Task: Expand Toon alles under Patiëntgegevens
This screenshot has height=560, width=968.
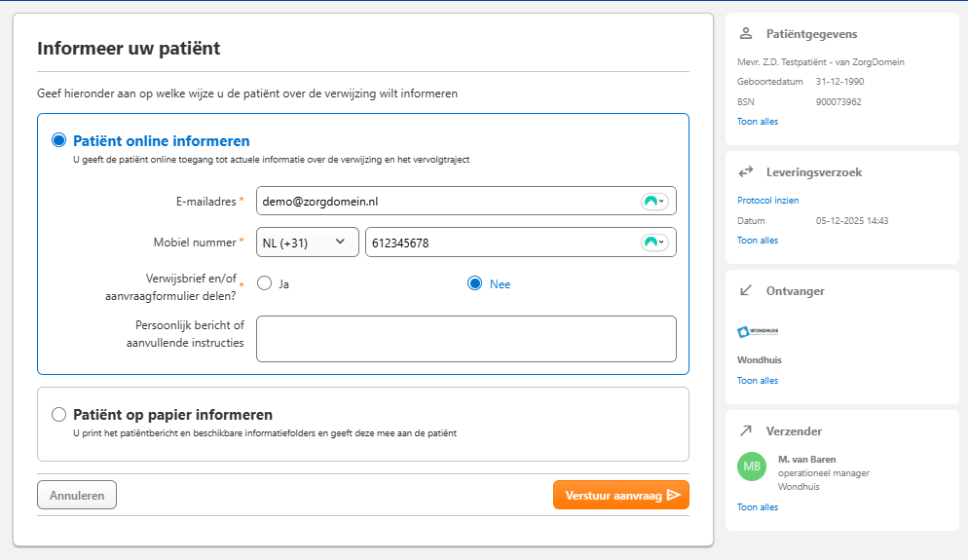Action: 758,122
